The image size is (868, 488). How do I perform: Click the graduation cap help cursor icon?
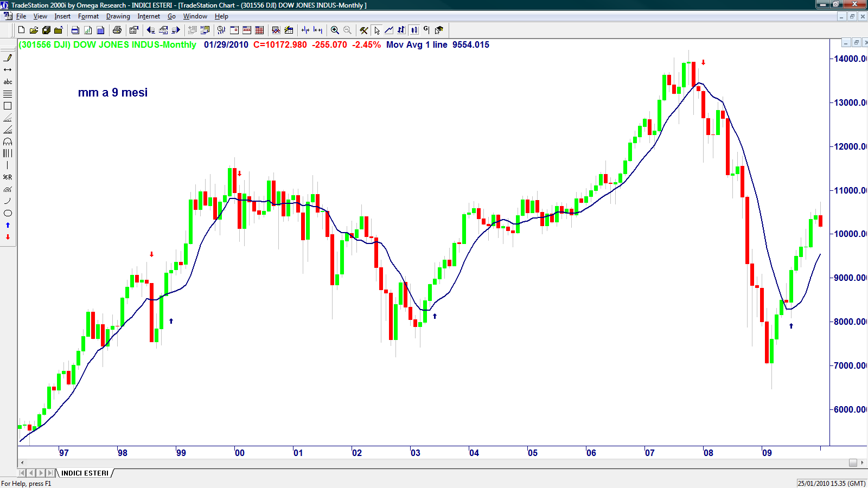point(439,30)
